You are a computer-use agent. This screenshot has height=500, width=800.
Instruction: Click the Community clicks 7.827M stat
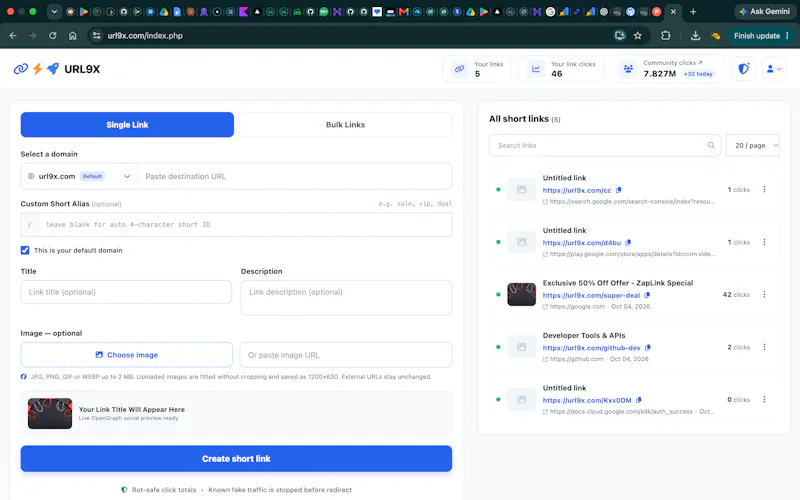(660, 74)
